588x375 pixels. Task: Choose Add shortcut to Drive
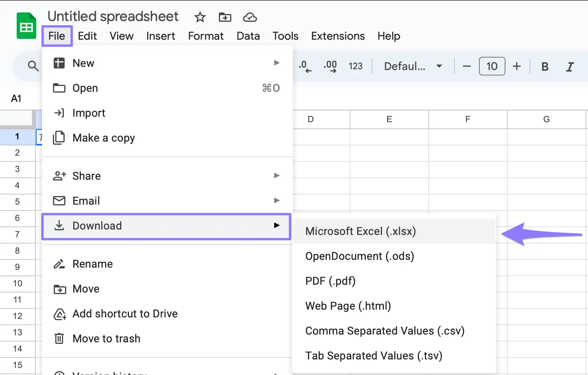[167, 314]
